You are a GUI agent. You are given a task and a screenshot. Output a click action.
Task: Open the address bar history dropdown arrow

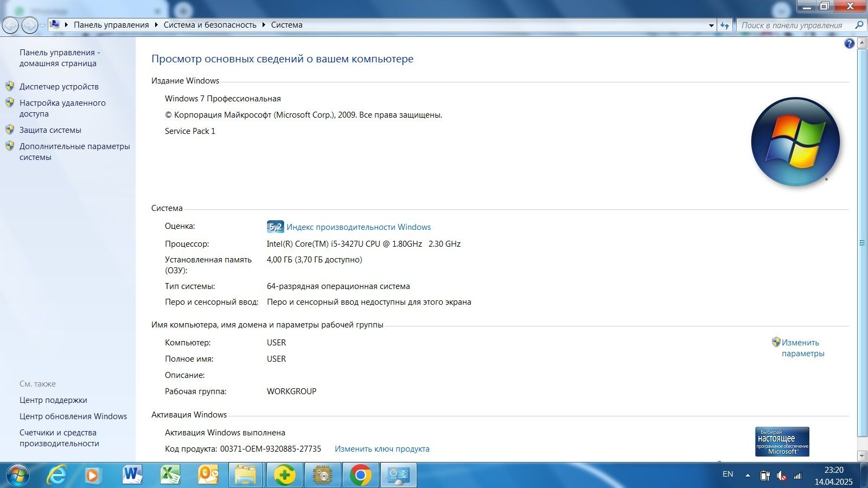click(711, 25)
